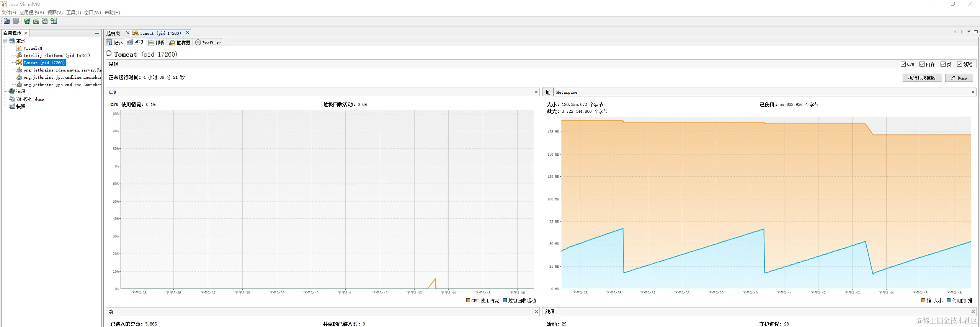Screen dimensions: 980x327
Task: Open the 抽样器 sampler tab
Action: pyautogui.click(x=180, y=43)
